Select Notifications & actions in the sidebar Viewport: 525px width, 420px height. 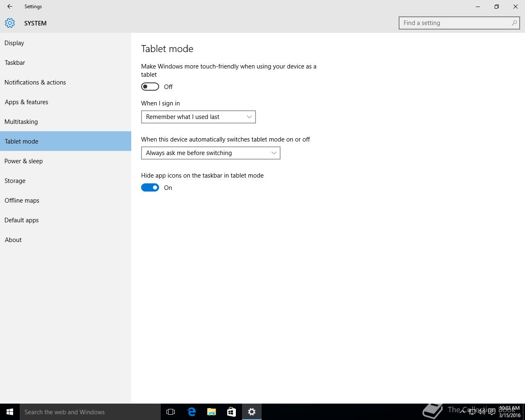coord(66,82)
